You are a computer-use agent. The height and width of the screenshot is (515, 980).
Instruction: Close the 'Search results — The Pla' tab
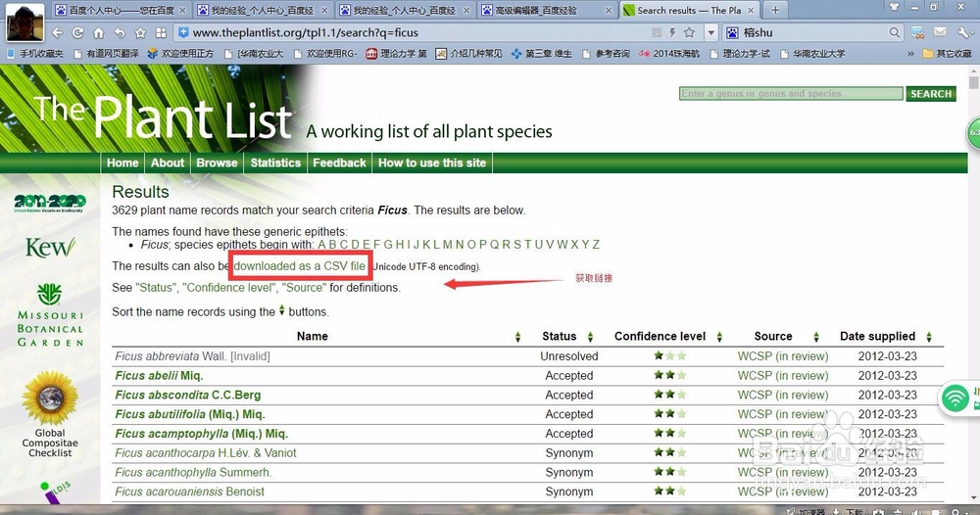[751, 11]
